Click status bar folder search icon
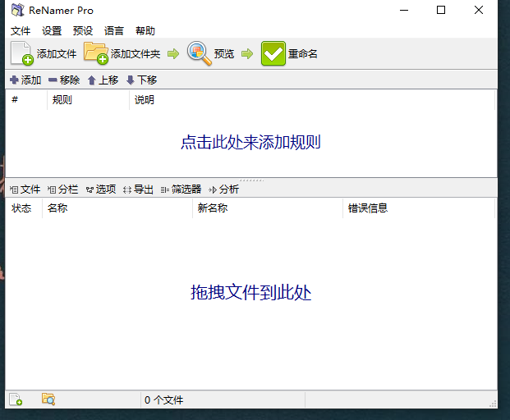This screenshot has width=510, height=420. (x=48, y=399)
